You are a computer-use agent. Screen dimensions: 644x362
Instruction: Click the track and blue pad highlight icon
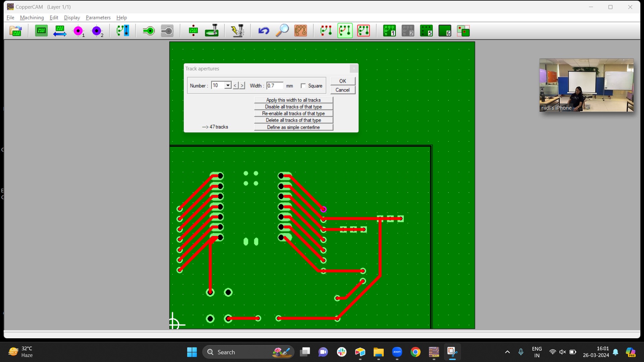point(122,31)
